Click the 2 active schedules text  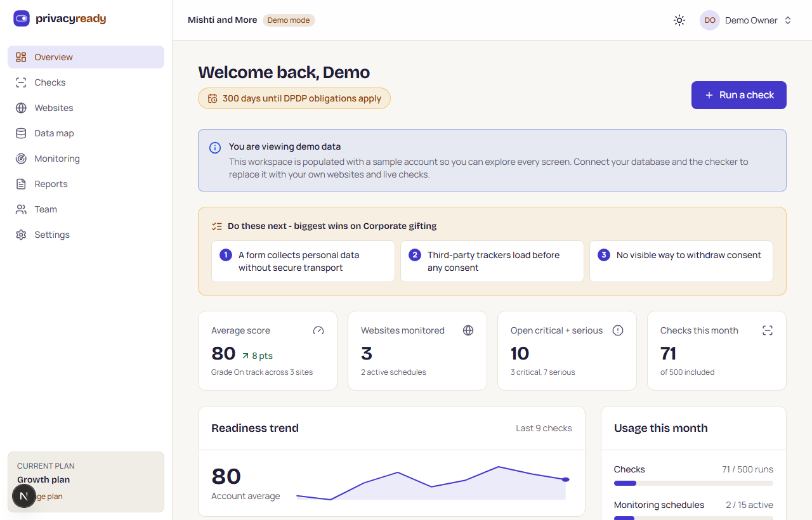coord(393,372)
